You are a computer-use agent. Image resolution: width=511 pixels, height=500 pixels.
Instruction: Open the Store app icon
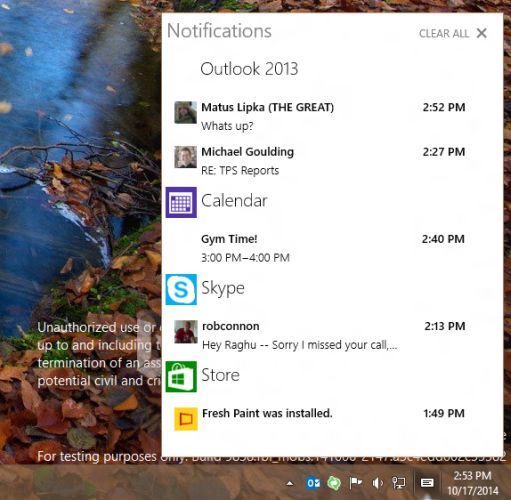tap(181, 377)
